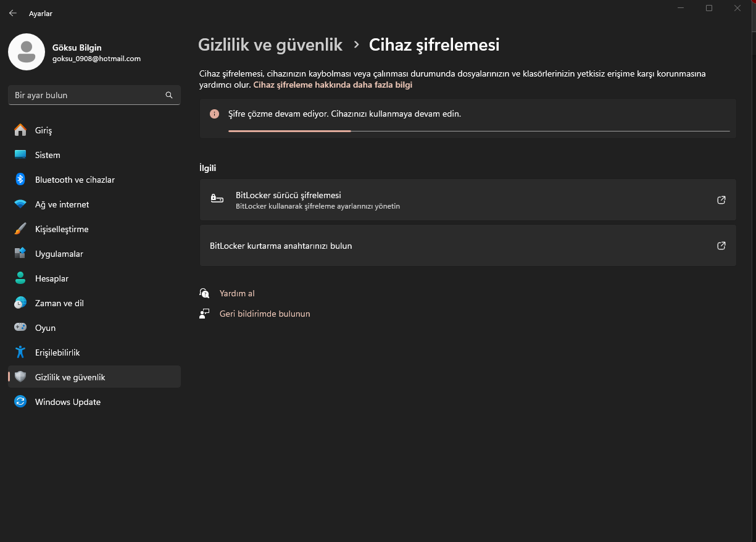Open Cihaz şifreleme hakkında daha fazla bilgi link
The width and height of the screenshot is (756, 542).
point(333,85)
